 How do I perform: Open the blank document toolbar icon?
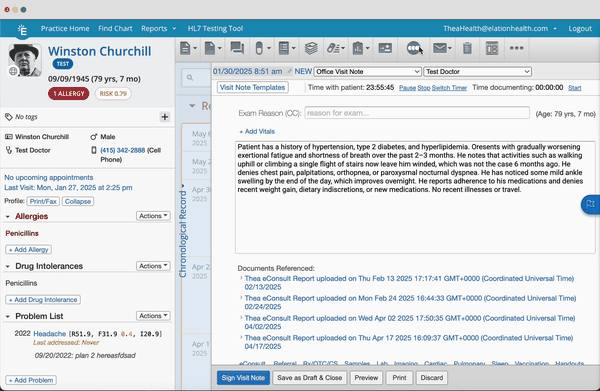(x=210, y=48)
